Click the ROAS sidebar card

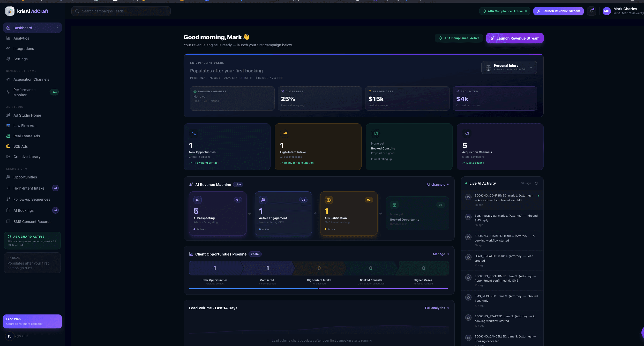point(32,263)
